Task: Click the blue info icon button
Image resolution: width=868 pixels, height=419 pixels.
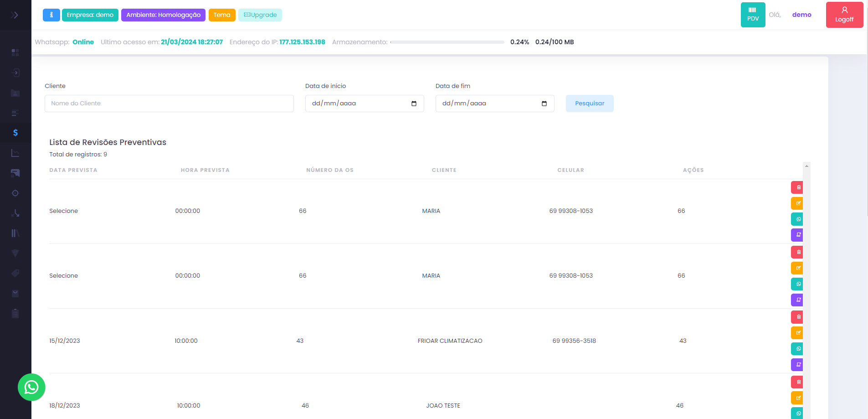Action: point(51,15)
